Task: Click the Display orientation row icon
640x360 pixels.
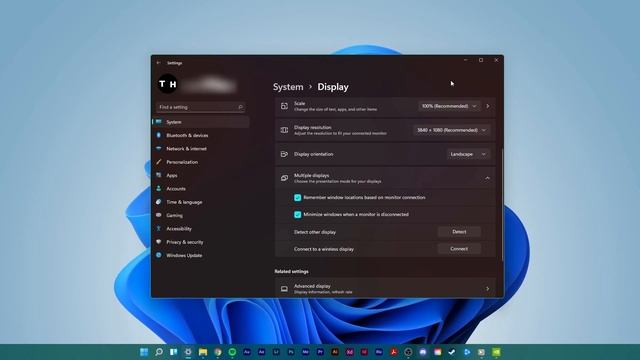Action: click(284, 154)
